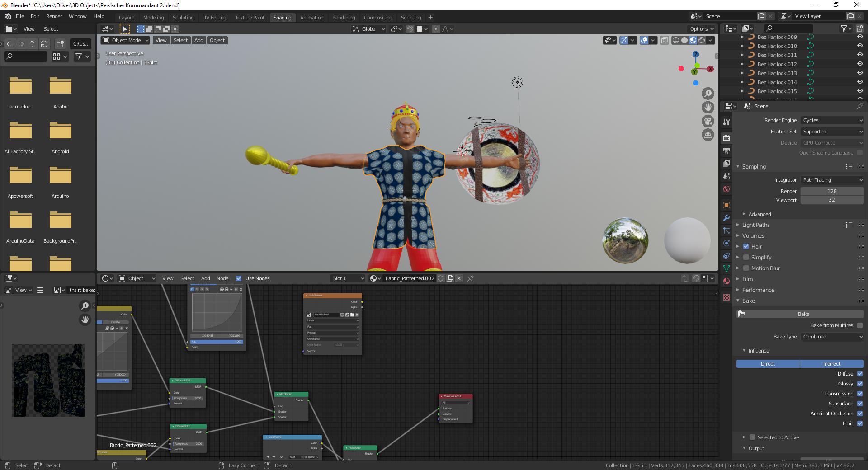The height and width of the screenshot is (470, 868).
Task: Hide Bez Harilock.013 in outliner
Action: pos(860,73)
